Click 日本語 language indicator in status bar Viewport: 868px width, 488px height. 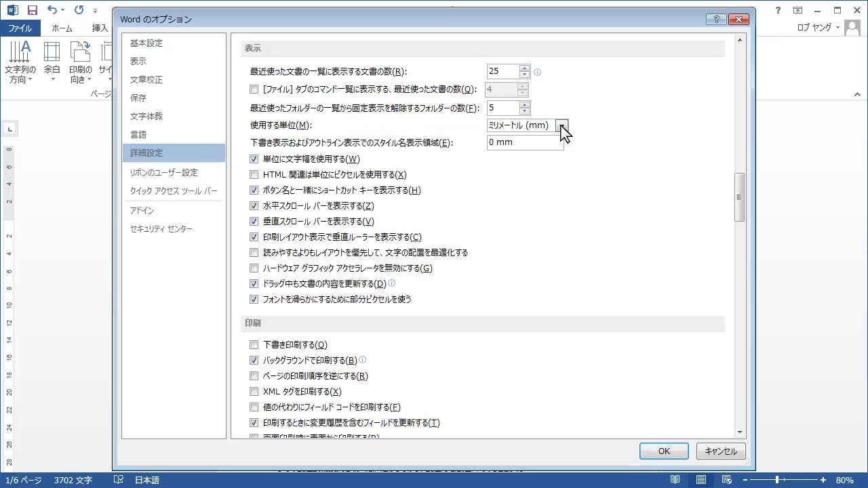[x=146, y=480]
